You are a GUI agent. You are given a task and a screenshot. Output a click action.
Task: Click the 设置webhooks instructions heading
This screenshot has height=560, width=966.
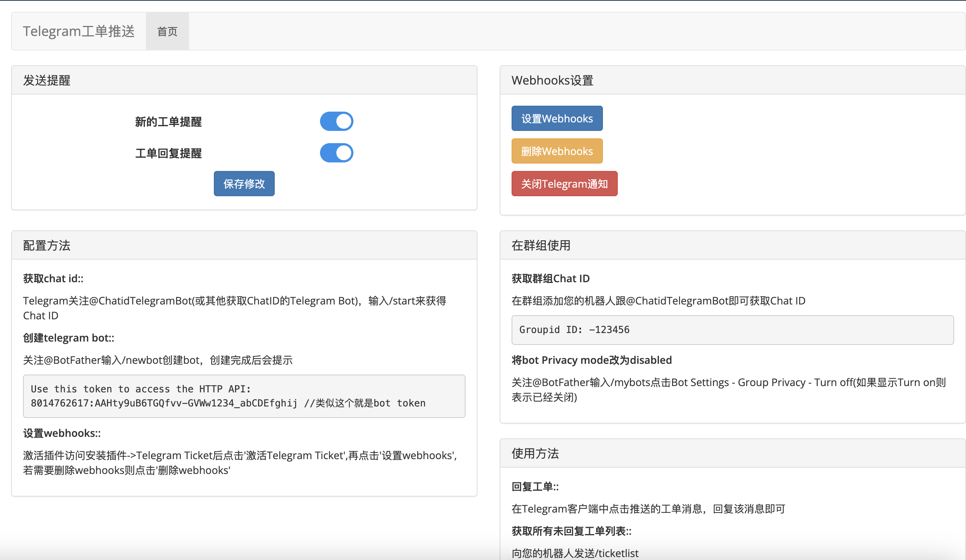coord(61,433)
